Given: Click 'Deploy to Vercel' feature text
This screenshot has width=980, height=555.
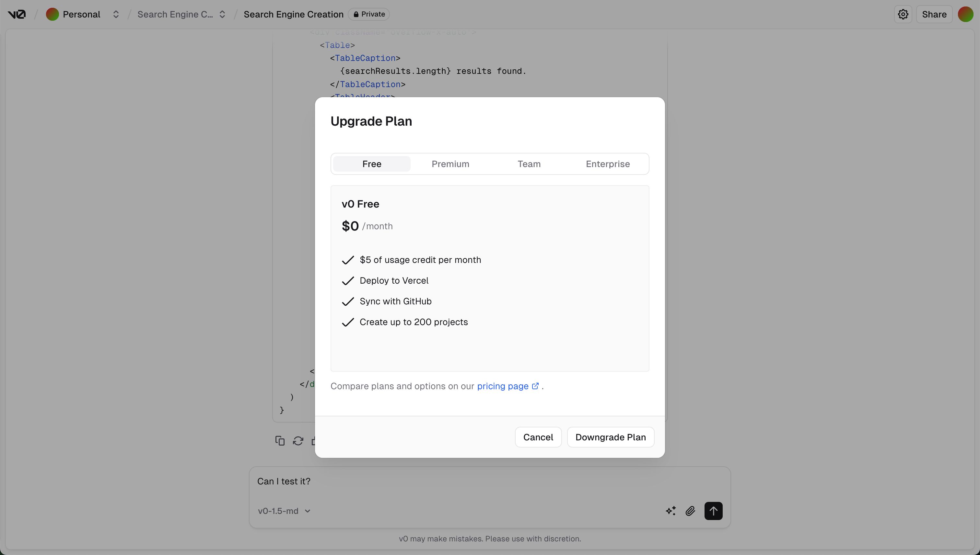Looking at the screenshot, I should (x=394, y=280).
